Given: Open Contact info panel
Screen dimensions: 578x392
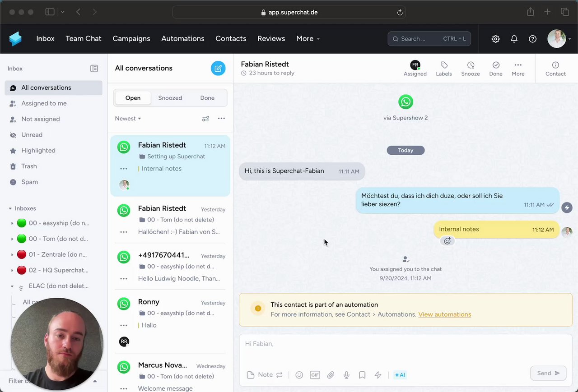Looking at the screenshot, I should pos(555,69).
